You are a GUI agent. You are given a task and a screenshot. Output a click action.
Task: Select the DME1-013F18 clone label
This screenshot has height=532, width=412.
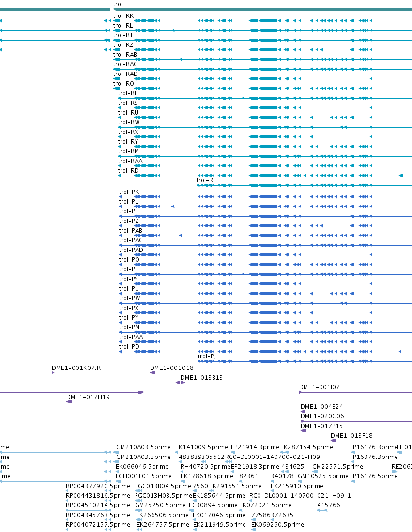[351, 436]
